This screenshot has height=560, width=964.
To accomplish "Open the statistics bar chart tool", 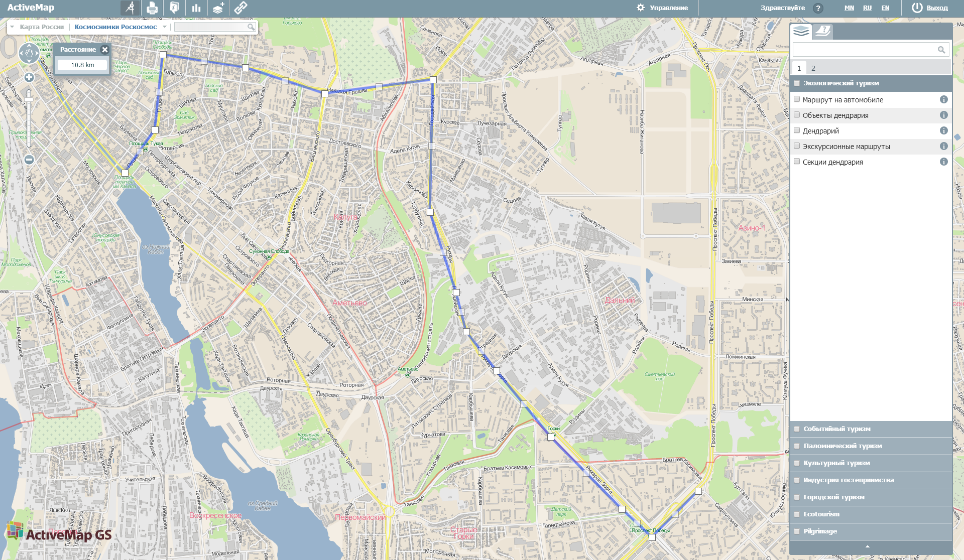I will tap(196, 8).
